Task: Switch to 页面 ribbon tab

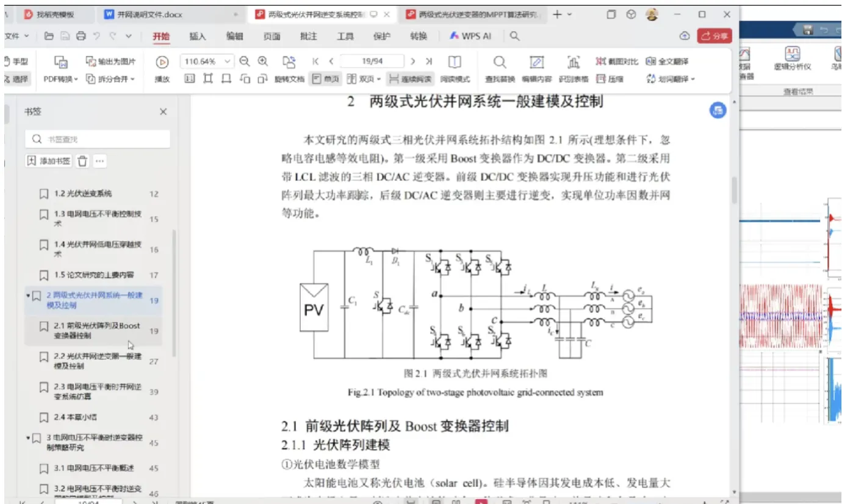Action: (x=272, y=36)
